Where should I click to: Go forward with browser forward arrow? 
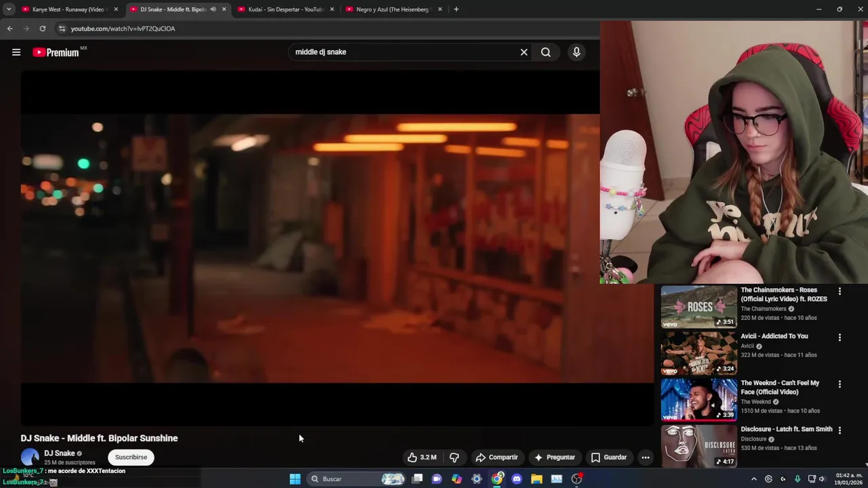(26, 28)
